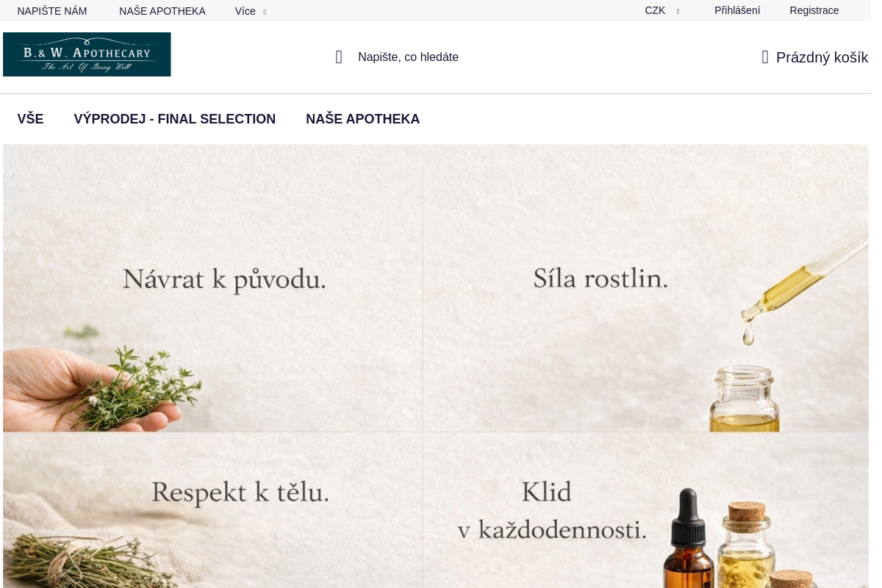882x588 pixels.
Task: Click the 'Návrat k původu.' banner text
Action: pos(223,279)
